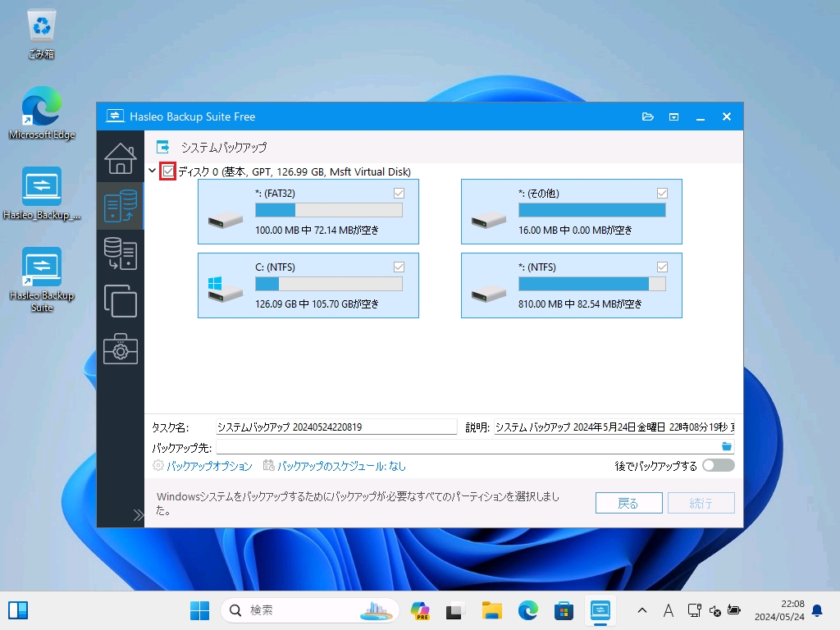840x630 pixels.
Task: Open the title bar menu dropdown icon
Action: click(x=674, y=116)
